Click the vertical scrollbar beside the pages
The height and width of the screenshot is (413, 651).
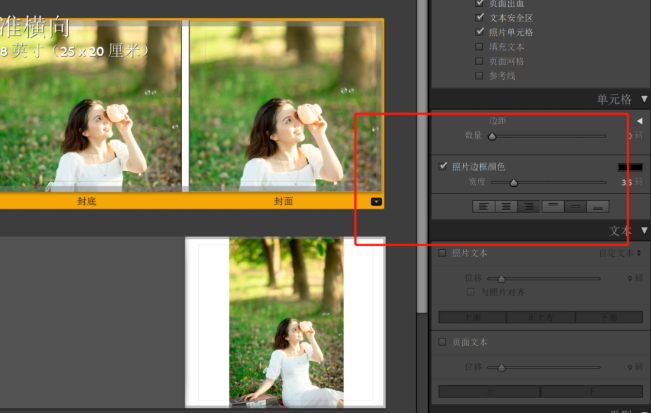[x=422, y=156]
